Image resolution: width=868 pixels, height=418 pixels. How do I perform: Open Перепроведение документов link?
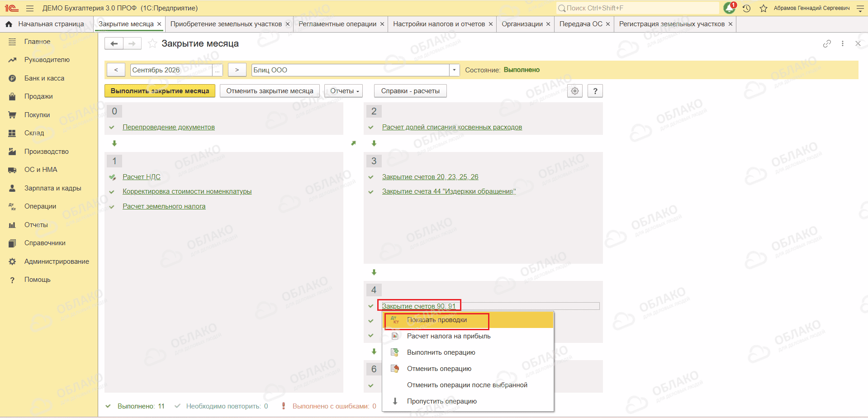pos(169,127)
